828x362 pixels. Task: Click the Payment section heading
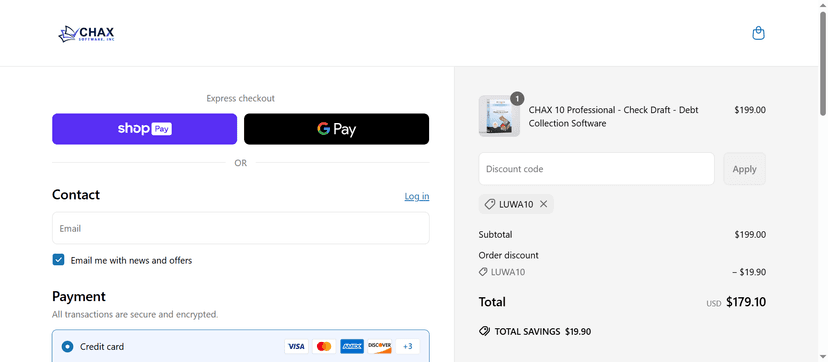(x=79, y=296)
